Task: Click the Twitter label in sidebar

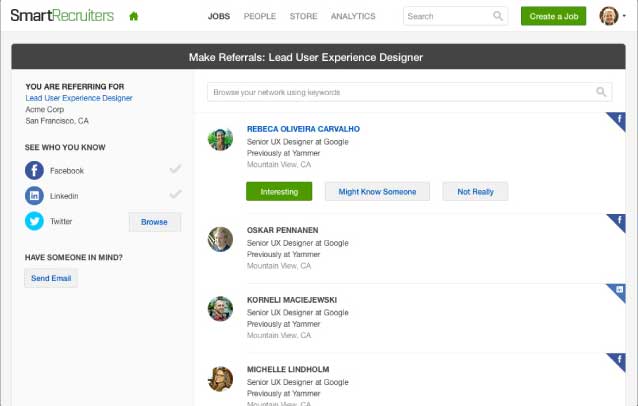Action: tap(61, 221)
